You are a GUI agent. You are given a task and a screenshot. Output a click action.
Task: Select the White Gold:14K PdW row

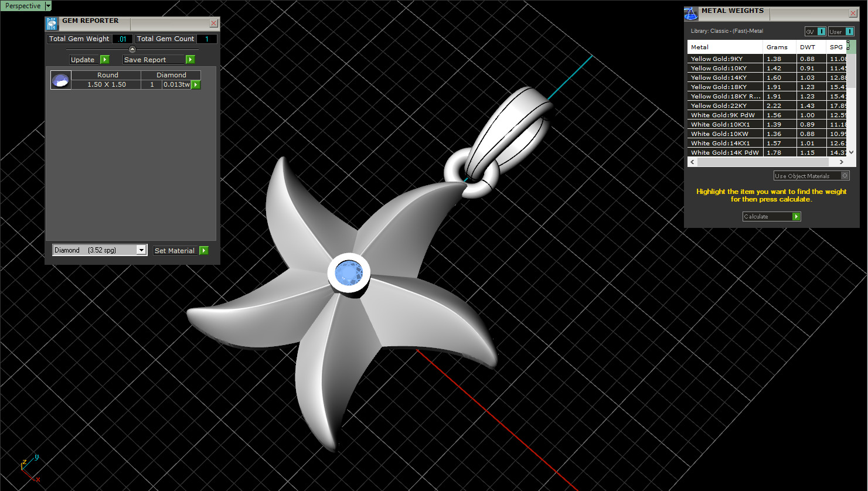point(767,152)
